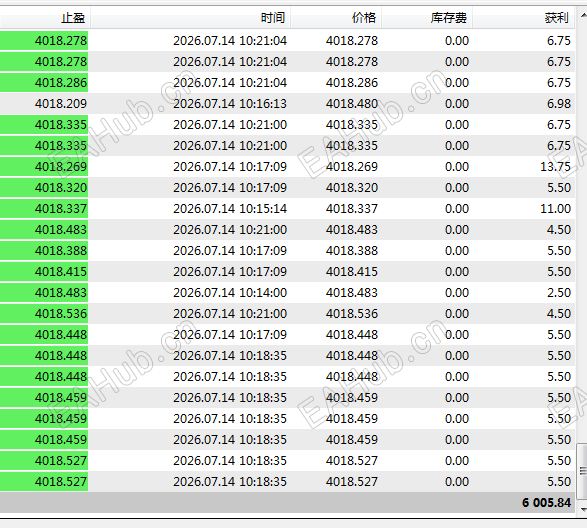Click the scrollbar down arrow
587x528 pixels.
583,509
